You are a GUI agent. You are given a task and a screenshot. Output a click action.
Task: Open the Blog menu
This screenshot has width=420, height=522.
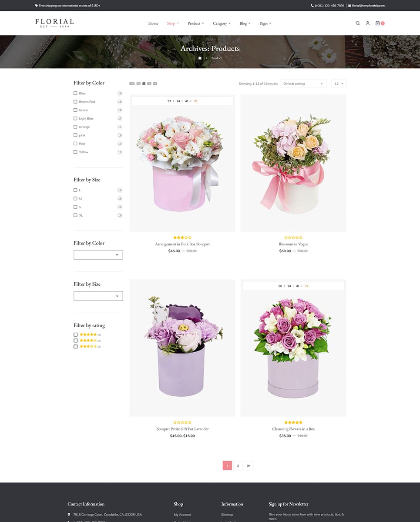click(245, 23)
